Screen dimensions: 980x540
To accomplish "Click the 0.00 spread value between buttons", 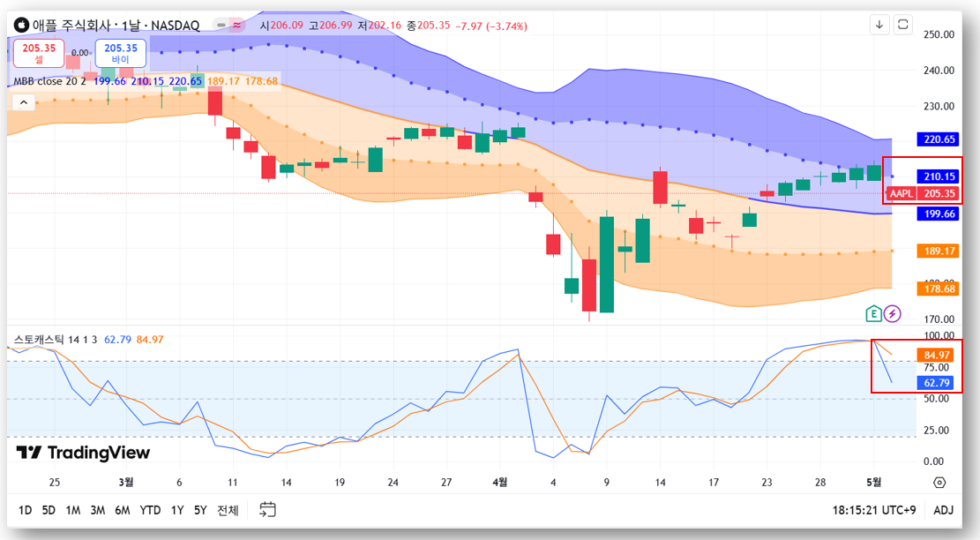I will [x=80, y=53].
